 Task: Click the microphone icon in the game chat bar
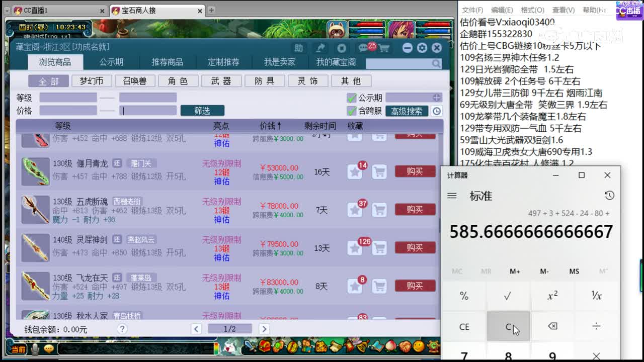[x=35, y=348]
